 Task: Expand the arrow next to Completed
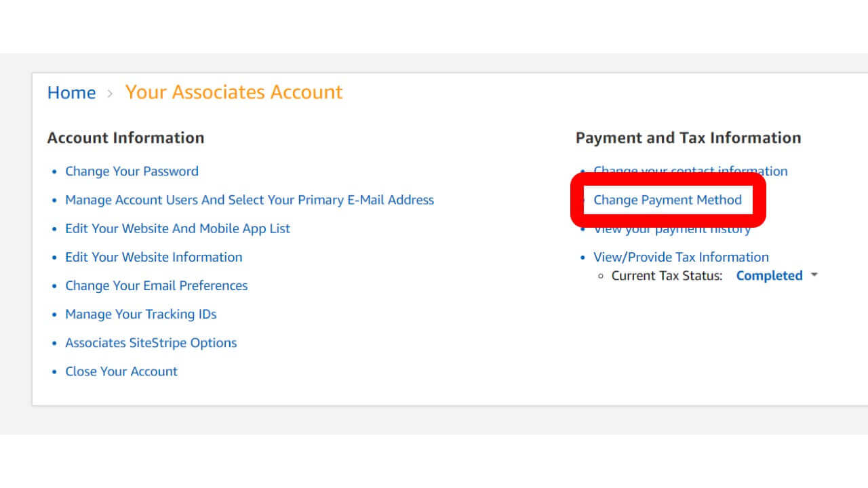point(814,275)
